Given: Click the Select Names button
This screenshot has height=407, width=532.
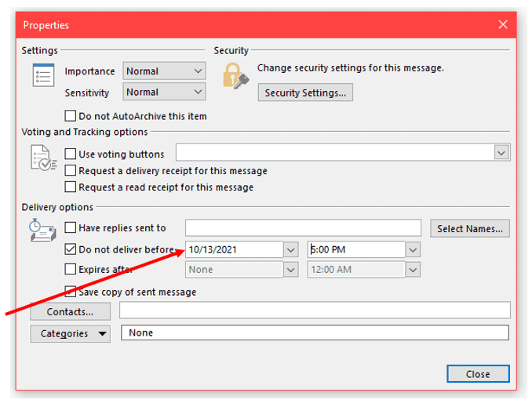Looking at the screenshot, I should coord(471,229).
